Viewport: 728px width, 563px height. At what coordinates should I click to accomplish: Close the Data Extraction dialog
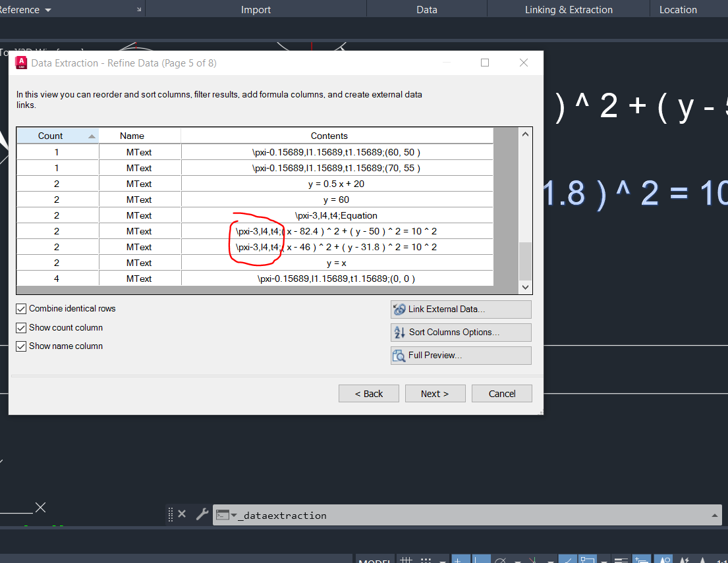point(524,63)
